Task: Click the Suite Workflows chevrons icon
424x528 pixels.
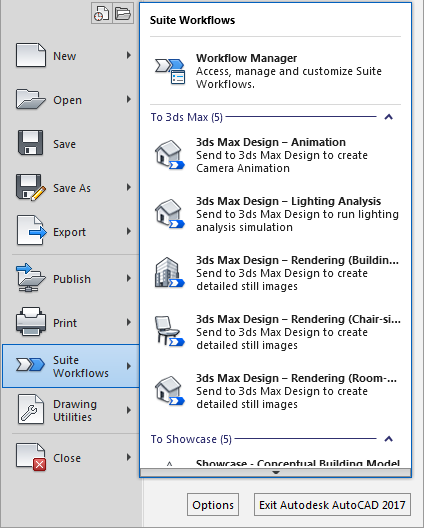Action: point(30,365)
